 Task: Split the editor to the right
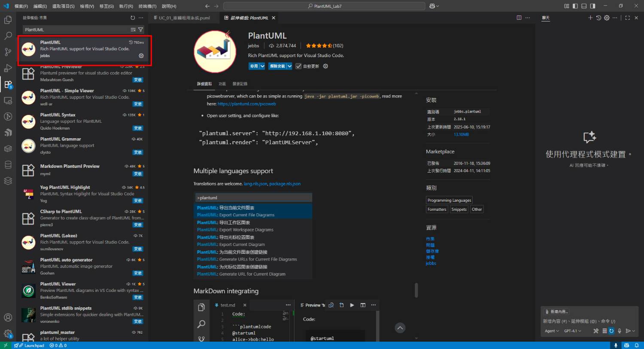click(519, 18)
